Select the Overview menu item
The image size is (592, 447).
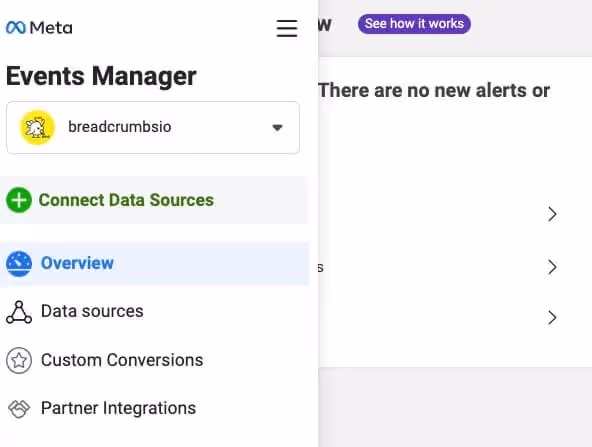(x=155, y=264)
